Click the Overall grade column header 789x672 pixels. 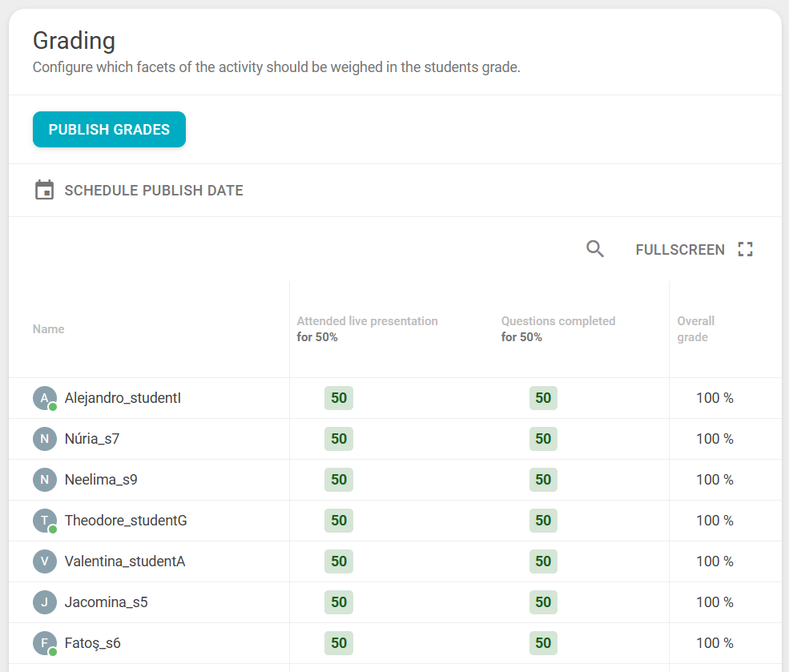tap(695, 329)
